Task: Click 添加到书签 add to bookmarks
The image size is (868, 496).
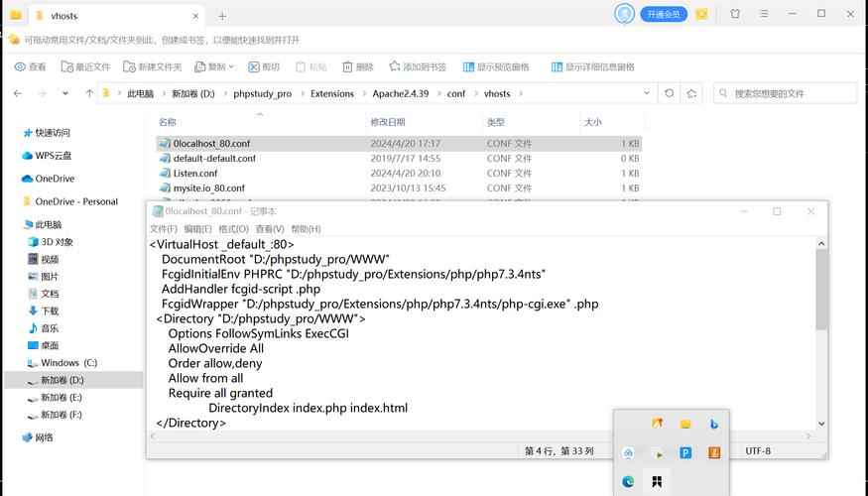Action: coord(418,66)
